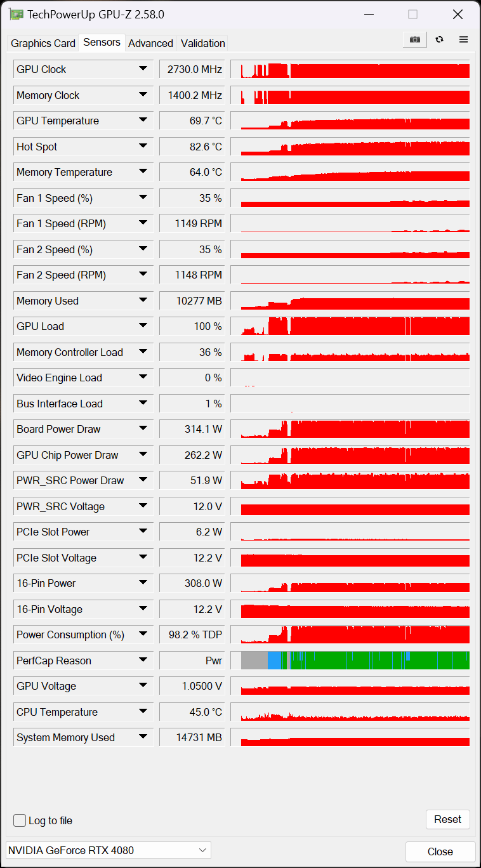Expand PCIe Slot Power dropdown arrow
481x868 pixels.
(143, 532)
